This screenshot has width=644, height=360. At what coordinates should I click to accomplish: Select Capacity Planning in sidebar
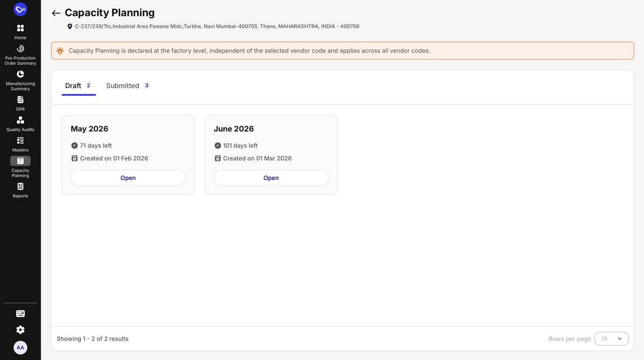pos(20,167)
